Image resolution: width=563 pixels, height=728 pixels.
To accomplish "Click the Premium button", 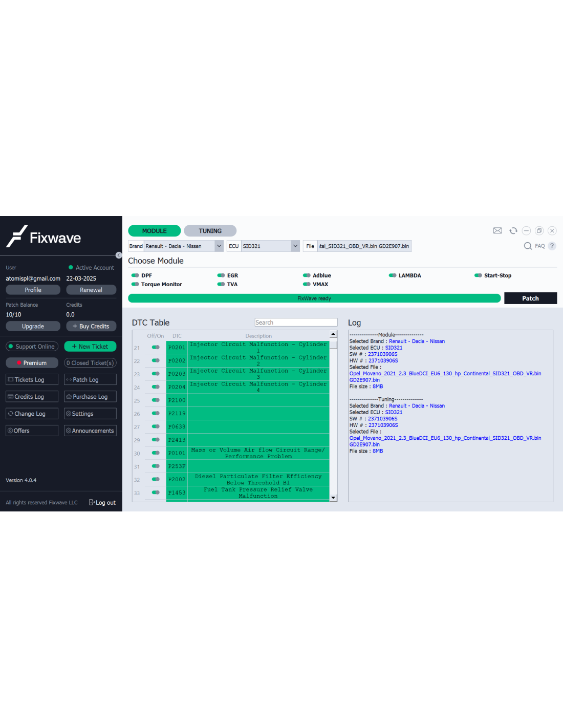I will click(32, 363).
